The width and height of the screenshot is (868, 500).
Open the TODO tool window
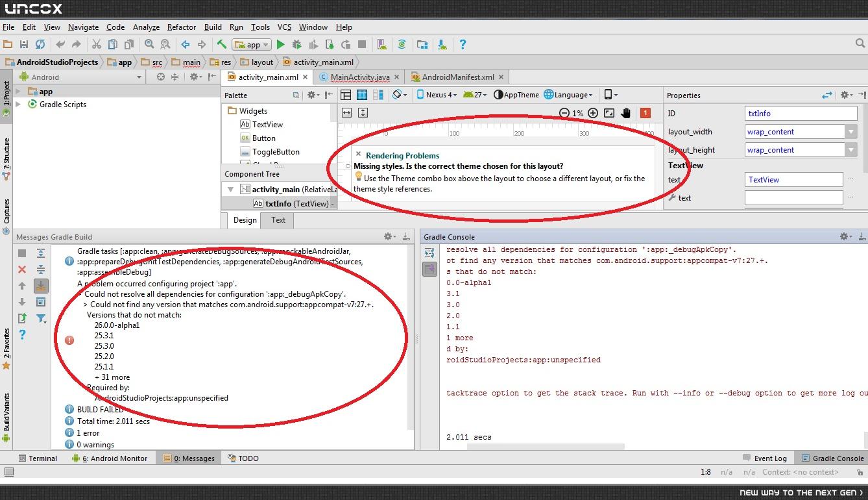coord(243,458)
